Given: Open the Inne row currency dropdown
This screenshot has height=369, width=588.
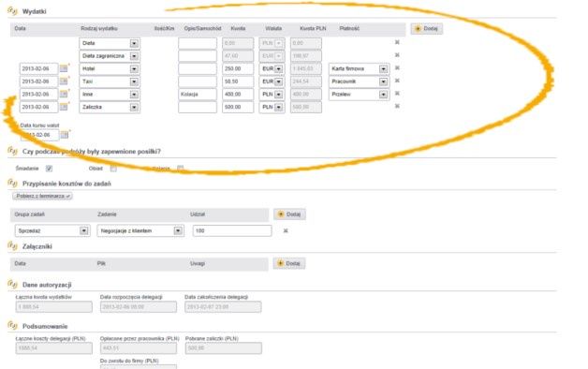Looking at the screenshot, I should point(278,95).
